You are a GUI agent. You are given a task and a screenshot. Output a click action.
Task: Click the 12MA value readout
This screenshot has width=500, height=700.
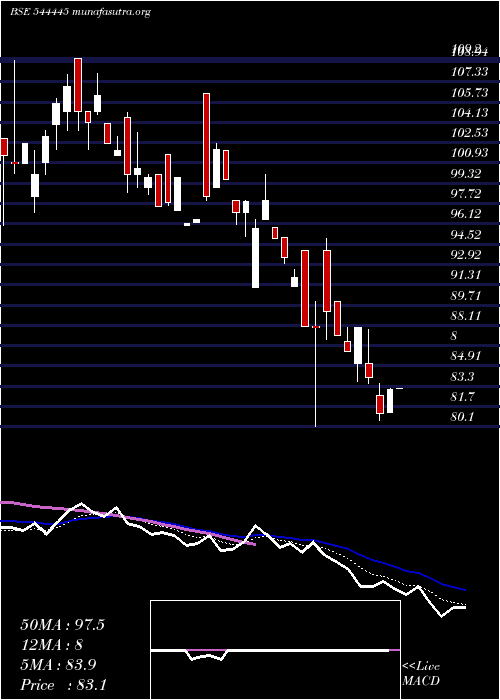51,645
